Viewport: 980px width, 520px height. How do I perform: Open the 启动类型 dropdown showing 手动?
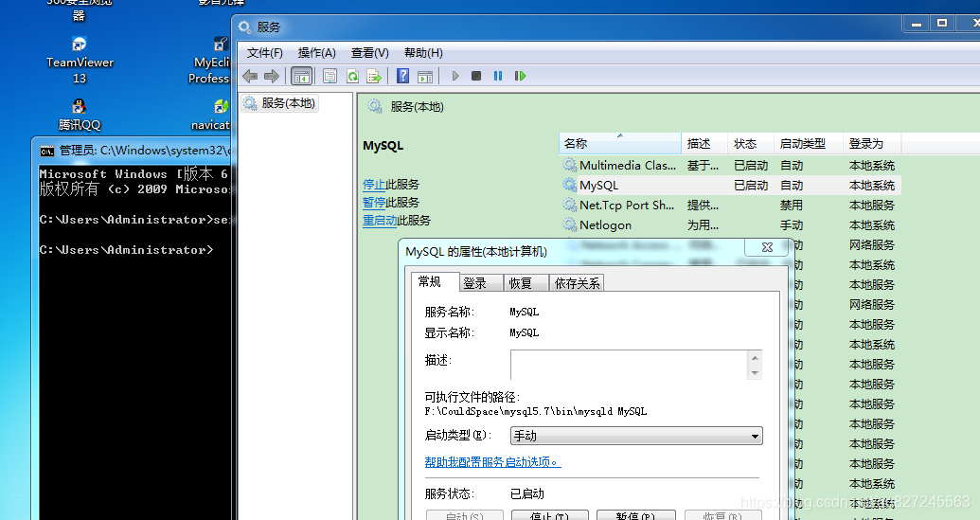[x=636, y=436]
